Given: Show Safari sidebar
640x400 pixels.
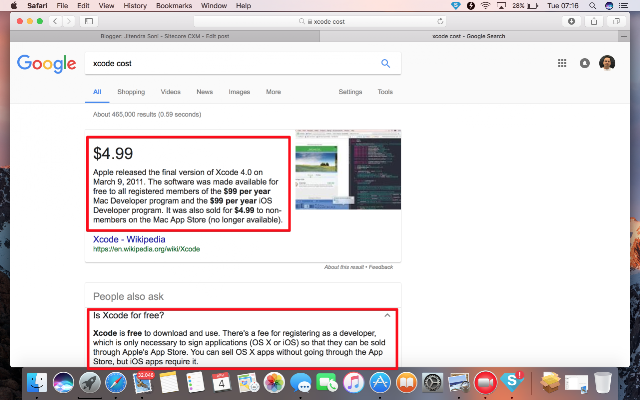Looking at the screenshot, I should click(89, 21).
